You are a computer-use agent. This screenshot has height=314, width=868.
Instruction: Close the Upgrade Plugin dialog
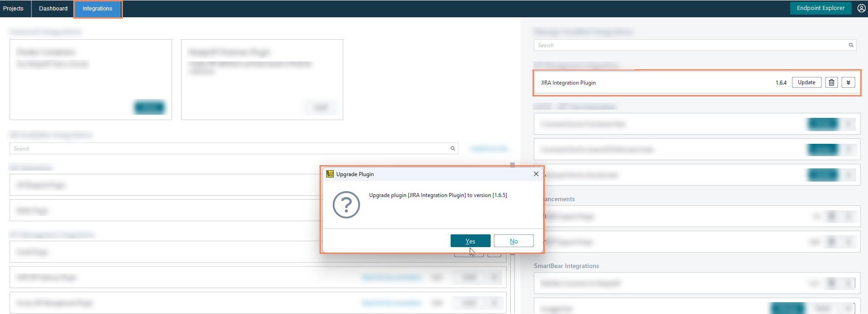coord(536,174)
